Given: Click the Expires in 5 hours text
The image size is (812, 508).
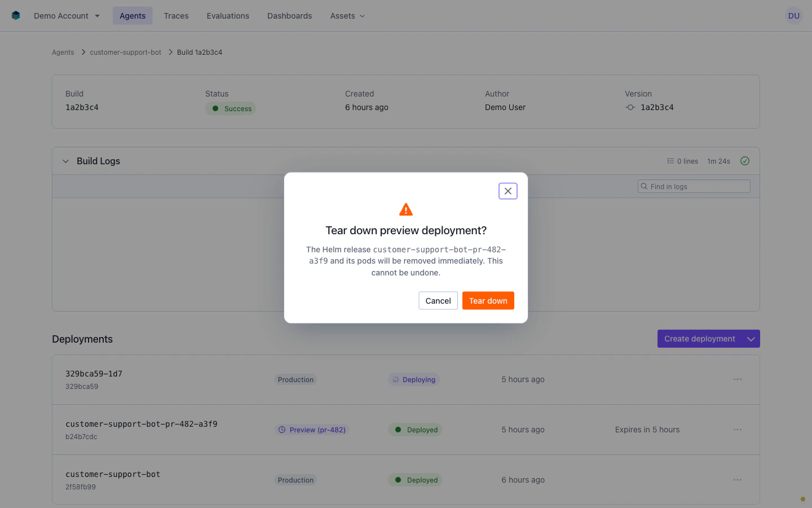Looking at the screenshot, I should click(x=647, y=430).
